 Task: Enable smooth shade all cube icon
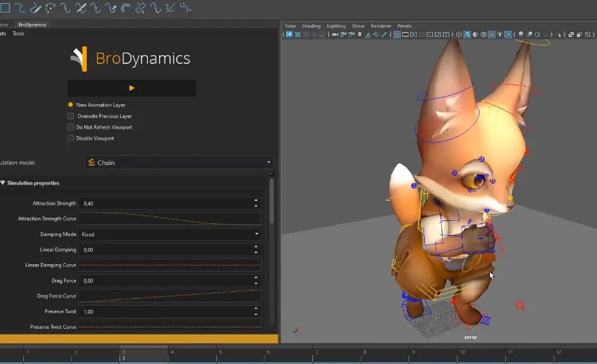[467, 35]
